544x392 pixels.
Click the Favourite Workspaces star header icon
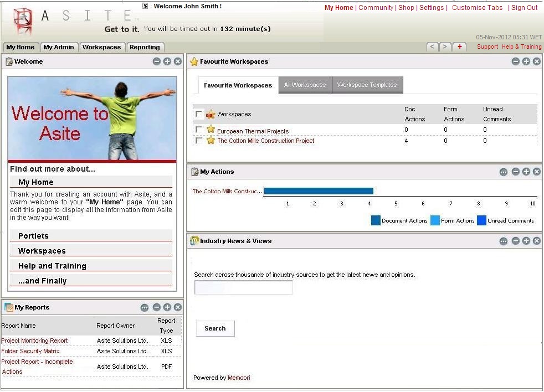point(194,62)
